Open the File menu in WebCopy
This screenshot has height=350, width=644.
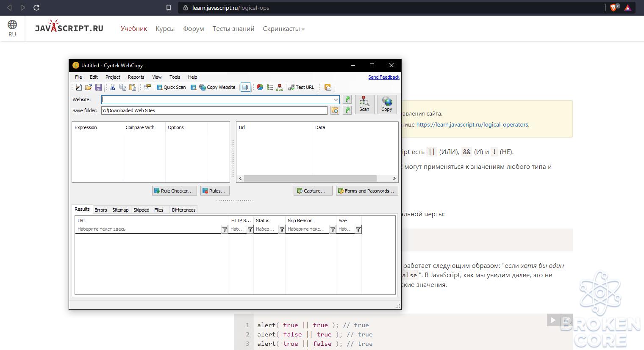78,77
